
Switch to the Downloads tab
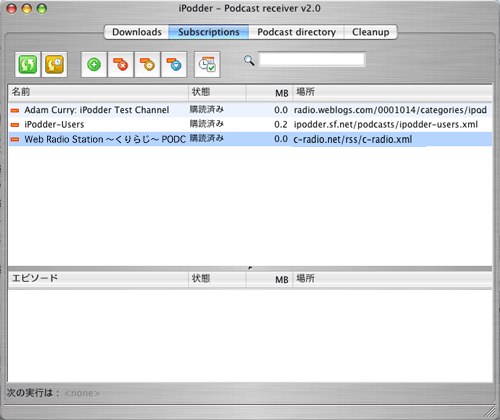137,32
